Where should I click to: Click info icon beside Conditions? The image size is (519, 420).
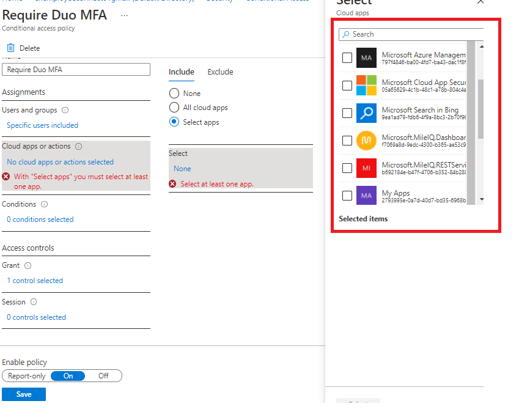pos(45,204)
